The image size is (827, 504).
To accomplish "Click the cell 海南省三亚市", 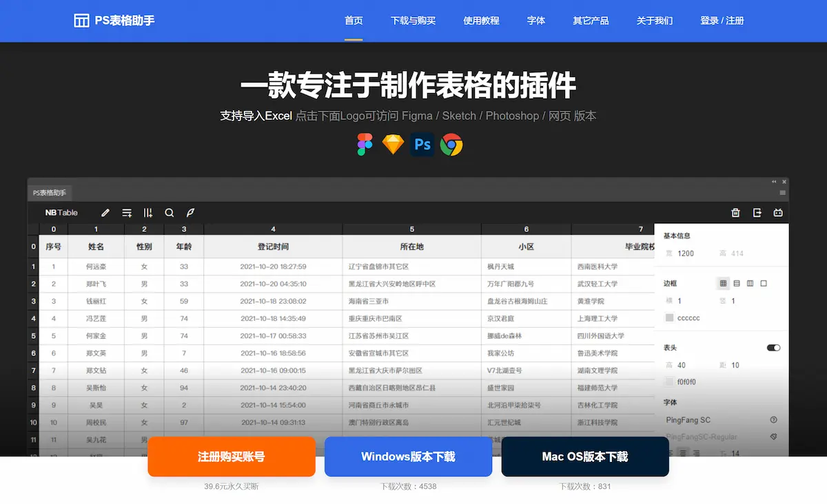I will pyautogui.click(x=411, y=302).
